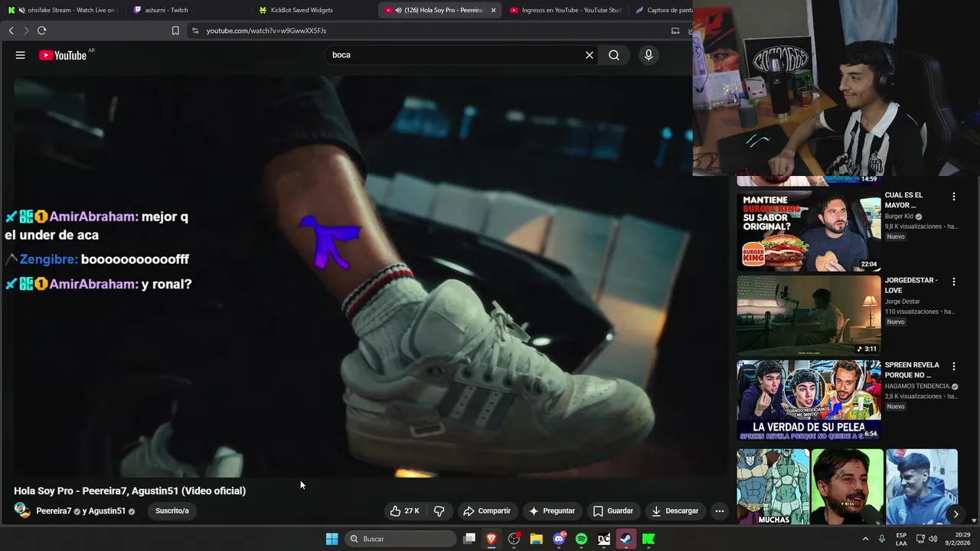Open the Burger King video thumbnail

808,230
